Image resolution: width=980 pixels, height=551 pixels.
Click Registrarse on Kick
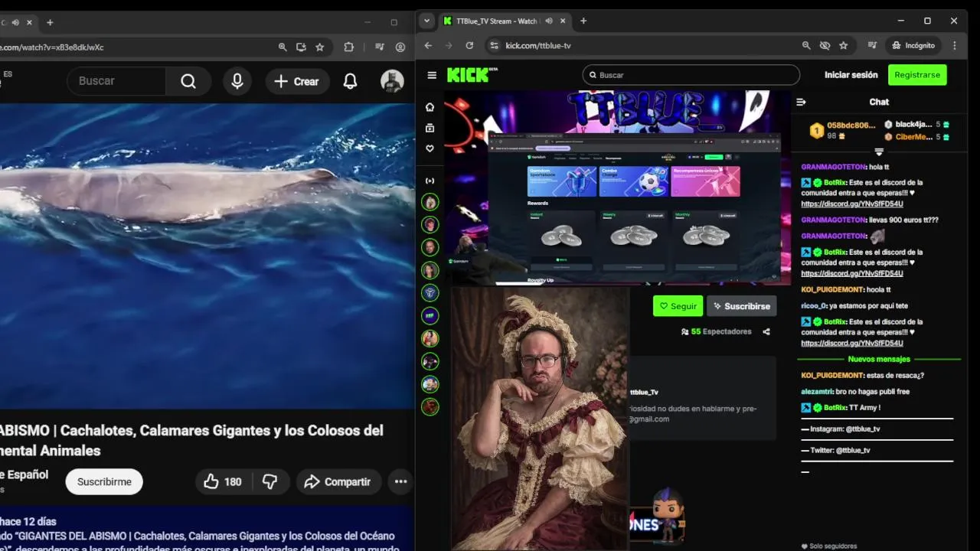(x=917, y=75)
